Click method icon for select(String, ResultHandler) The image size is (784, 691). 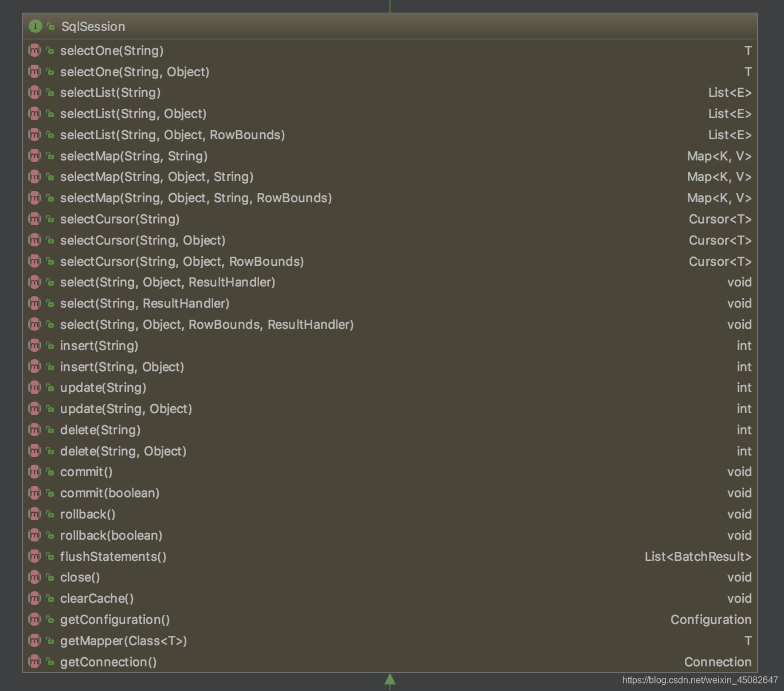pyautogui.click(x=34, y=303)
